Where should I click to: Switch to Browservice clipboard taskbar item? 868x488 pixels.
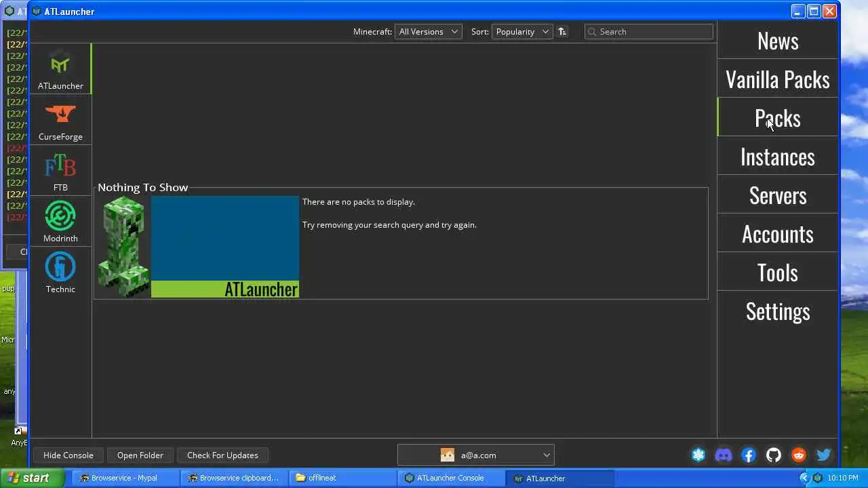point(233,478)
